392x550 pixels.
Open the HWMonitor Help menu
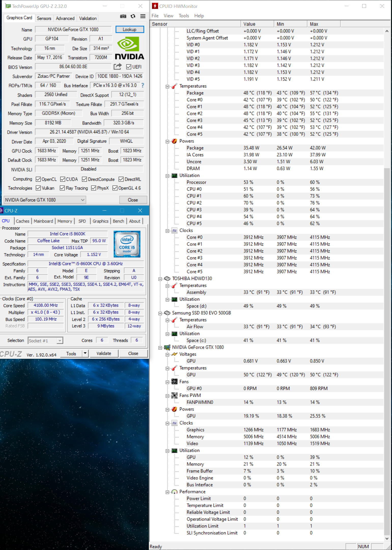point(199,16)
